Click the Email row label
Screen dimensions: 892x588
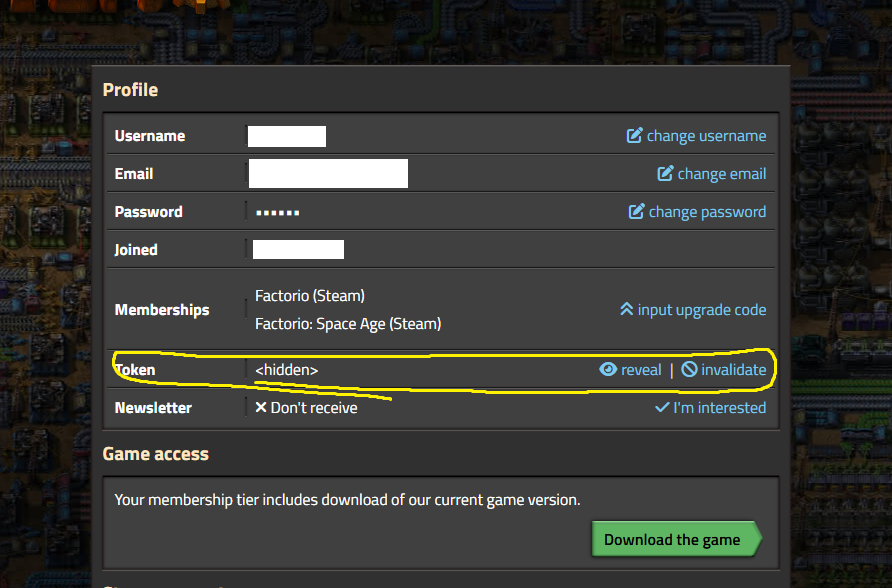pos(134,174)
